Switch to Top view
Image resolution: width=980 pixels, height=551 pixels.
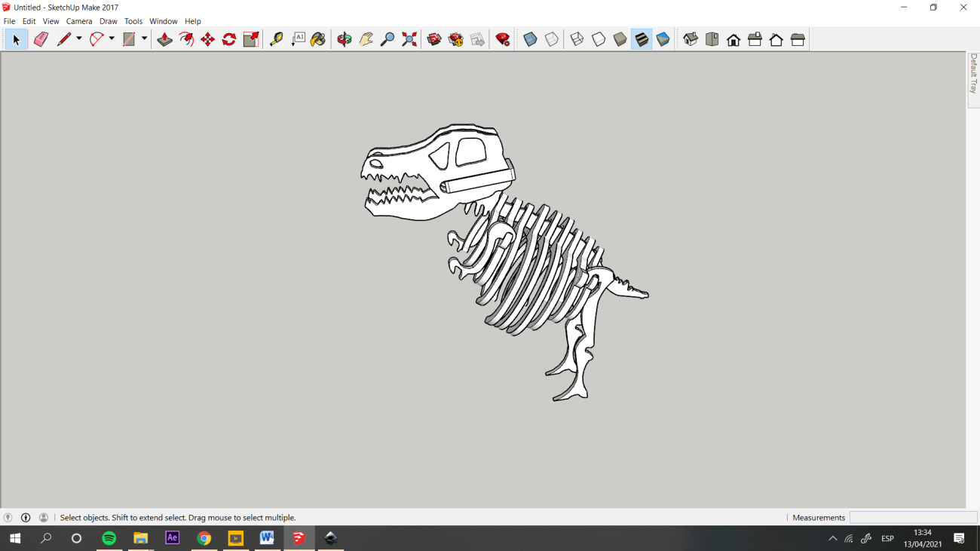tap(712, 40)
